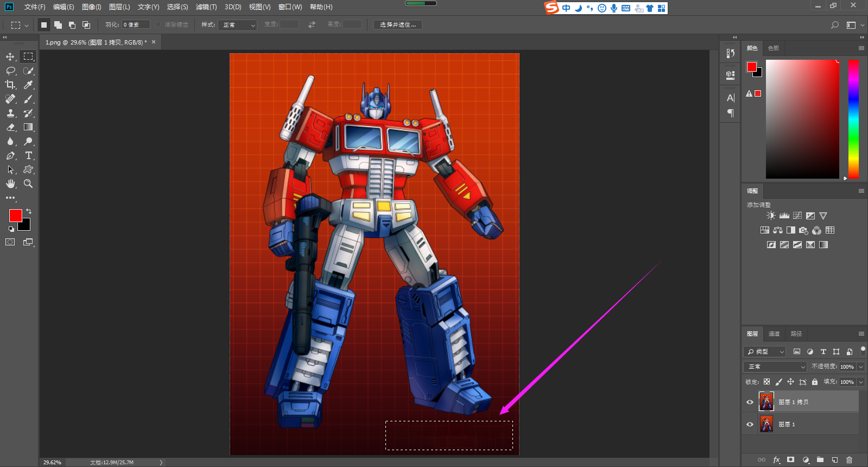Click the Add layer mask icon
The image size is (868, 467).
pyautogui.click(x=791, y=460)
